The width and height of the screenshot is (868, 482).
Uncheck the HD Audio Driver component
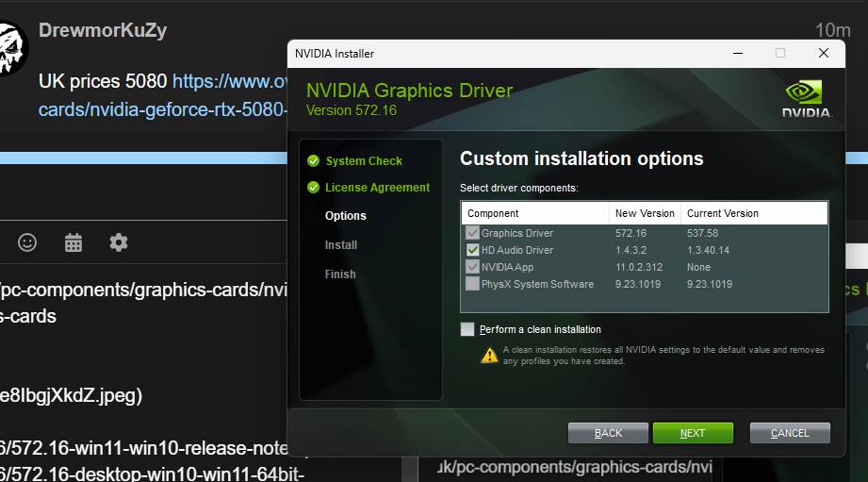pyautogui.click(x=472, y=250)
